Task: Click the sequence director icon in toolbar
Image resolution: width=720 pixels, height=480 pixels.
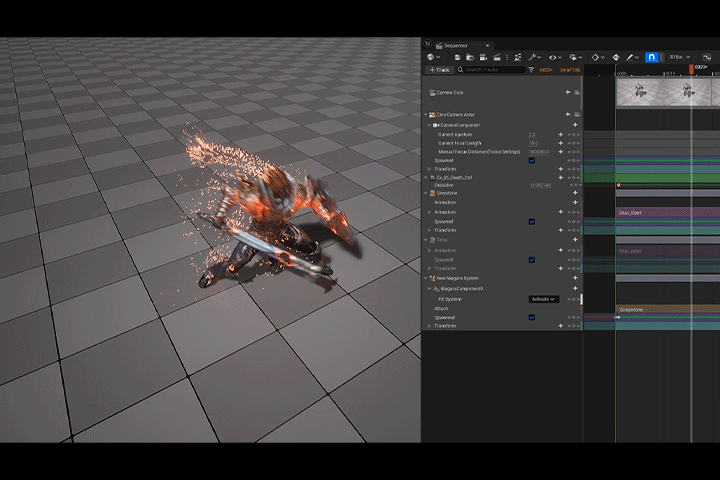Action: pyautogui.click(x=518, y=57)
